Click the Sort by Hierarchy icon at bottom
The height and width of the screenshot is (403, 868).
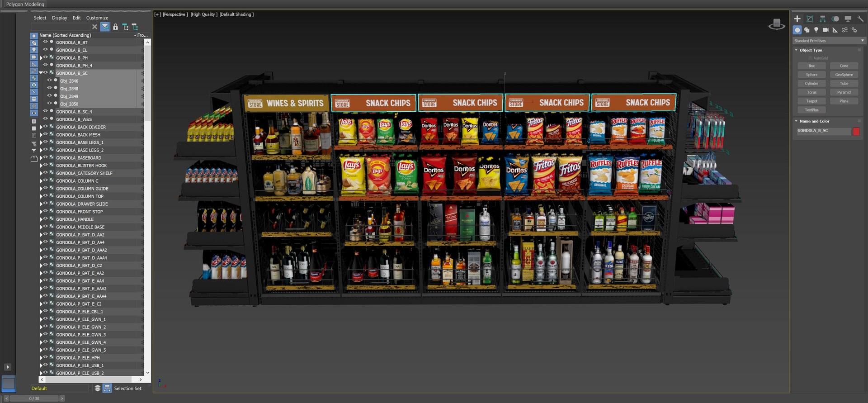click(x=107, y=388)
